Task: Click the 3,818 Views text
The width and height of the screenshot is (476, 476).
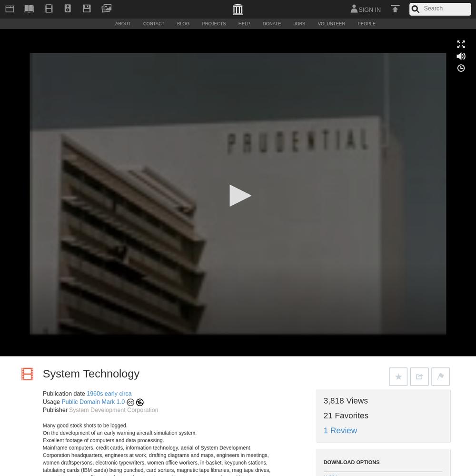Action: [x=346, y=401]
